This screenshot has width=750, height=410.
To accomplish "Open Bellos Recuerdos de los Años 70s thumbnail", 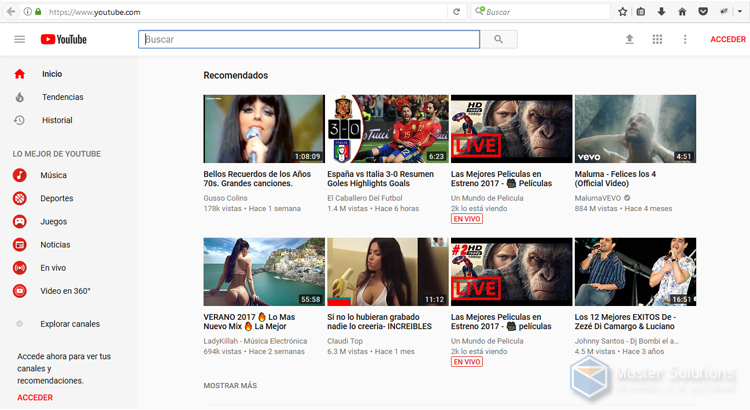I will click(264, 129).
